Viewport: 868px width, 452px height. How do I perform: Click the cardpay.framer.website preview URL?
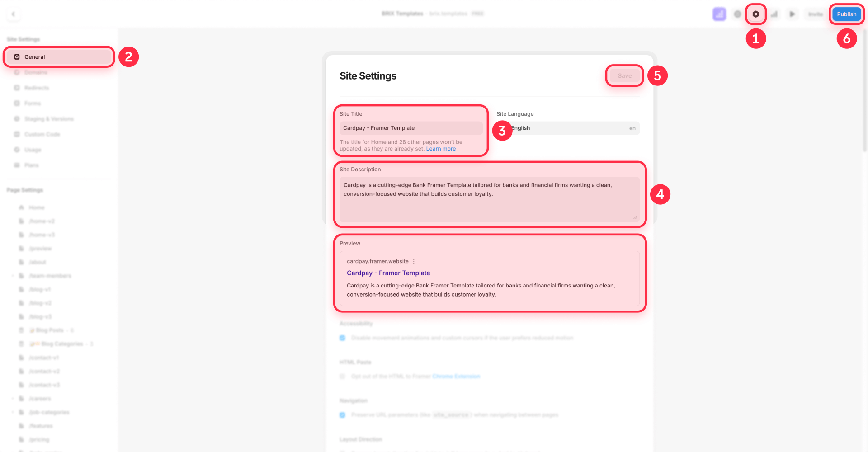click(377, 261)
